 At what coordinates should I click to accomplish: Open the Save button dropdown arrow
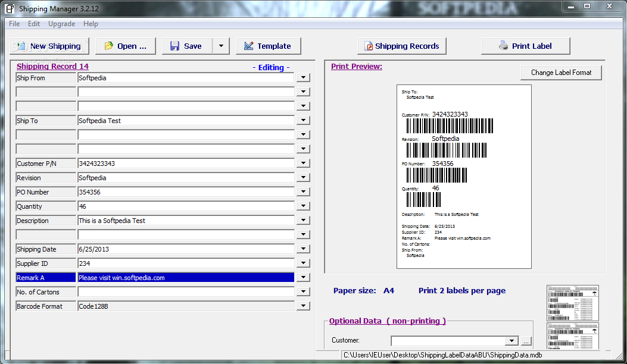(221, 46)
